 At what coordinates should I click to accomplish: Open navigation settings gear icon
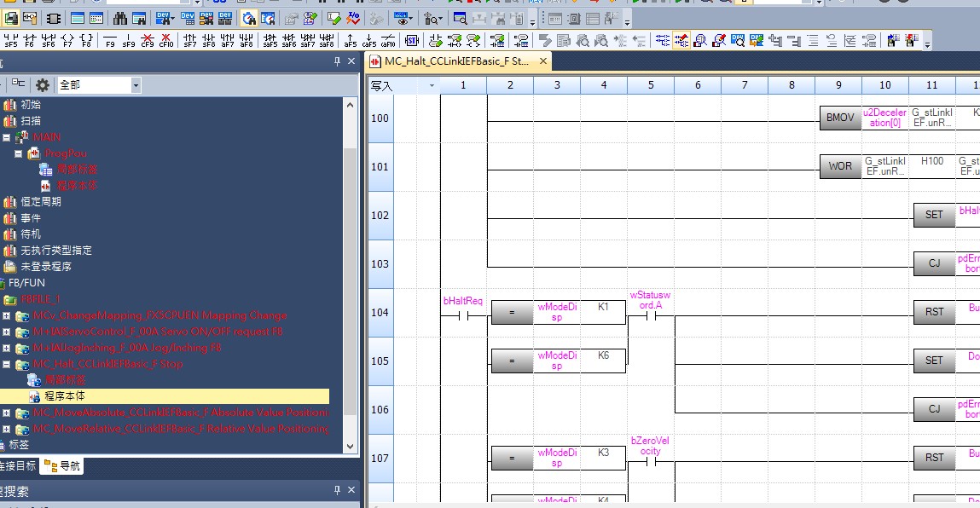pyautogui.click(x=42, y=85)
